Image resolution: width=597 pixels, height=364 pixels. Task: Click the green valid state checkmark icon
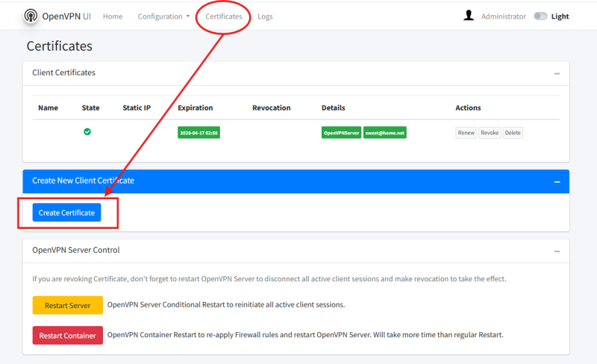pos(87,132)
